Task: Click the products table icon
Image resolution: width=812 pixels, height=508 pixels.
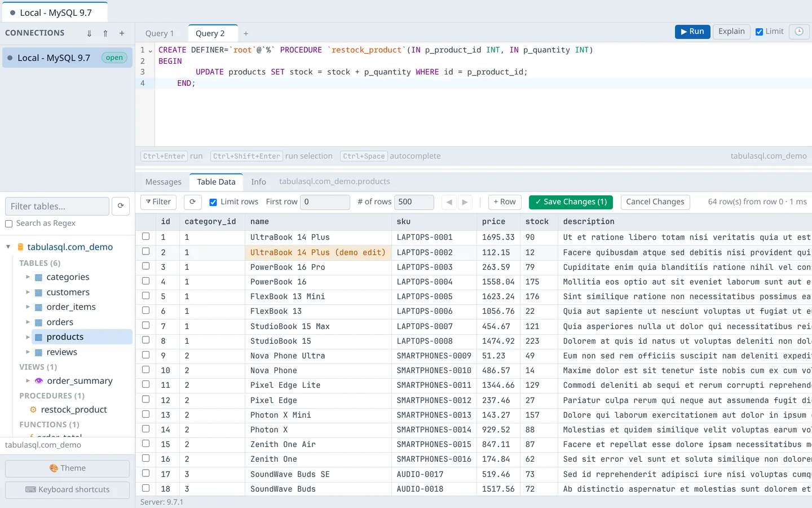Action: coord(39,337)
